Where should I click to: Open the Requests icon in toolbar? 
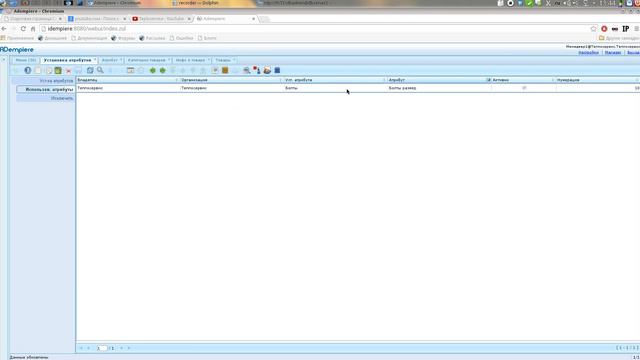click(x=267, y=70)
